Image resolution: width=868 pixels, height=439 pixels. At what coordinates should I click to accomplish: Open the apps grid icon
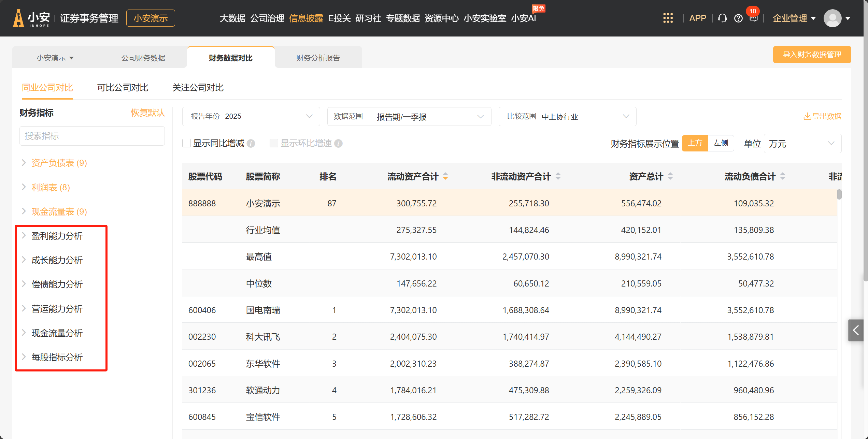[x=668, y=18]
